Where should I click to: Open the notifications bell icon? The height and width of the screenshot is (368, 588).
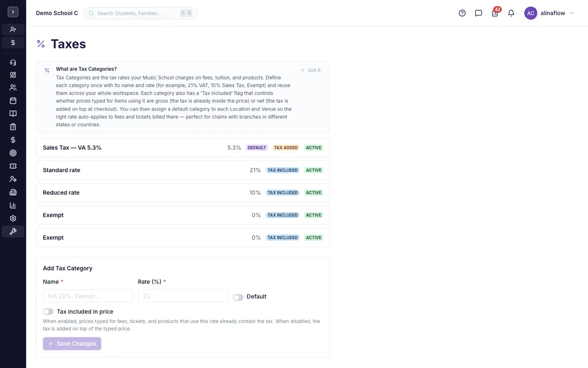click(511, 13)
